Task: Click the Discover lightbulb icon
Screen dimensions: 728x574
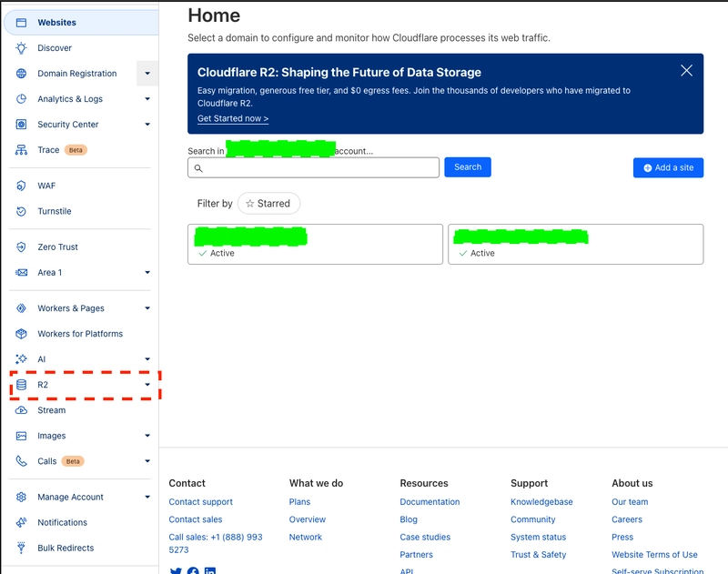Action: coord(21,48)
